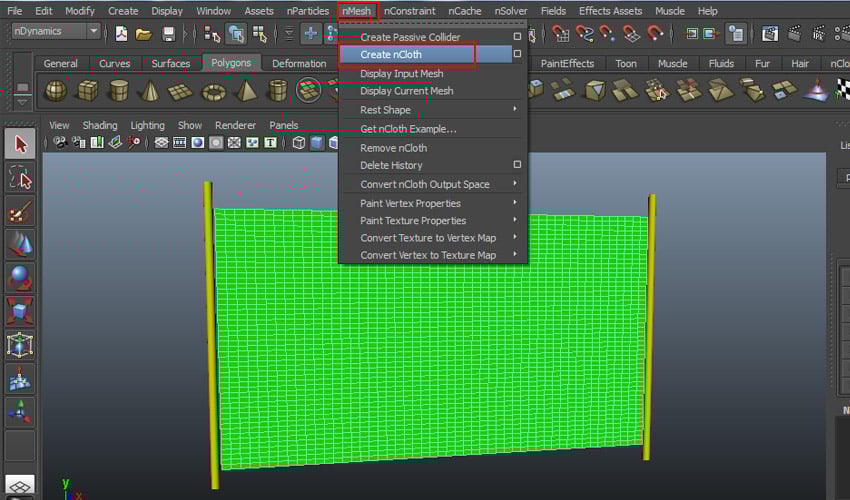Open a scene with the folder icon

[144, 34]
